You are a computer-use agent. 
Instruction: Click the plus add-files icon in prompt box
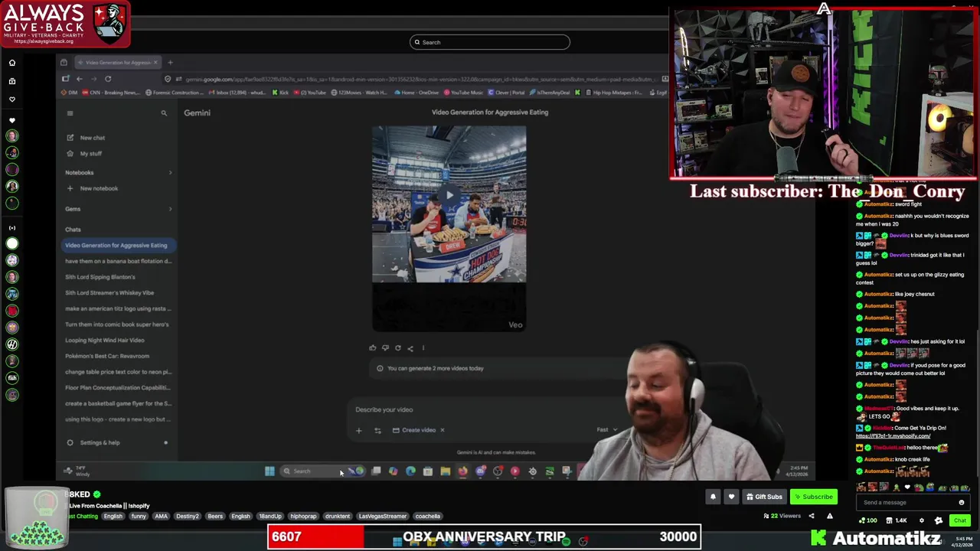tap(358, 430)
